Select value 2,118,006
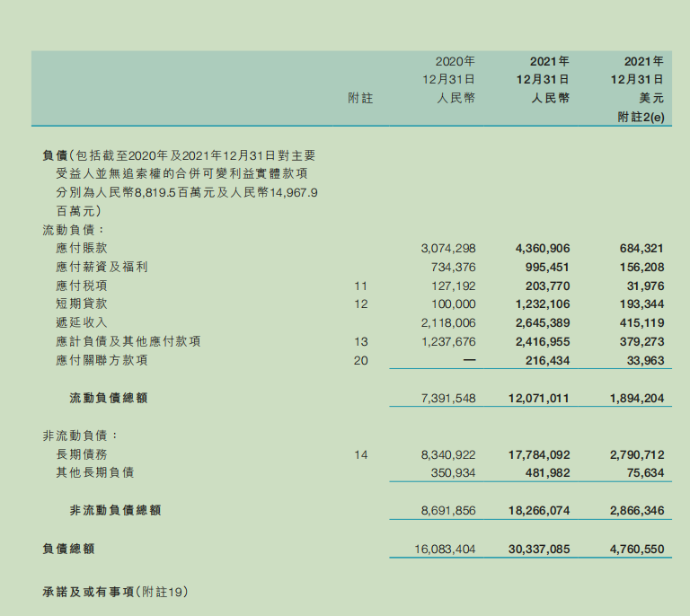 pyautogui.click(x=448, y=323)
